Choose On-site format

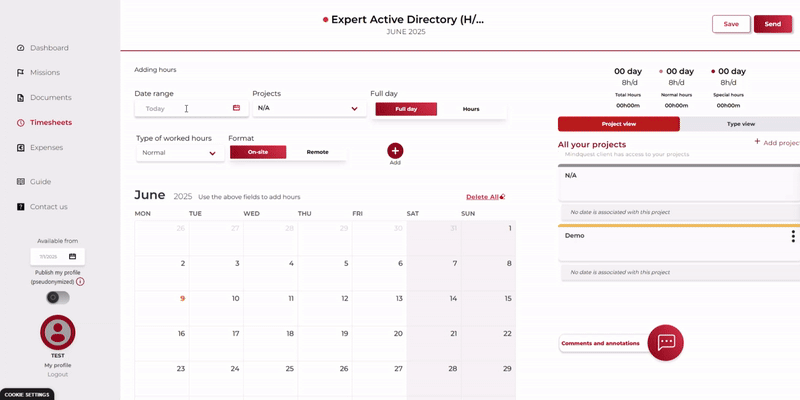[x=258, y=152]
